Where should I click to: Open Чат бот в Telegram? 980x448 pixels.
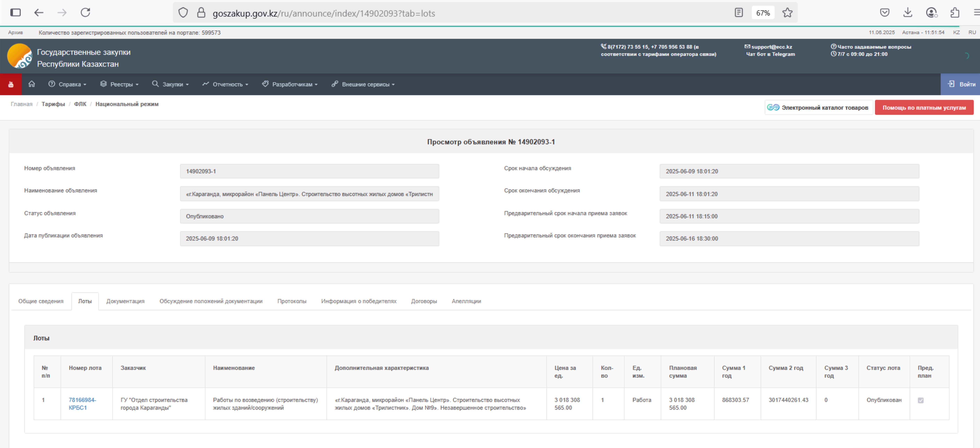coord(770,54)
